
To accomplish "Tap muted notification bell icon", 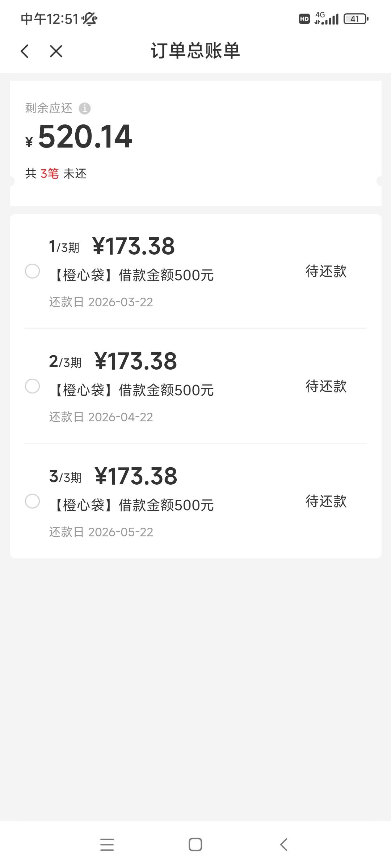I will (x=89, y=19).
